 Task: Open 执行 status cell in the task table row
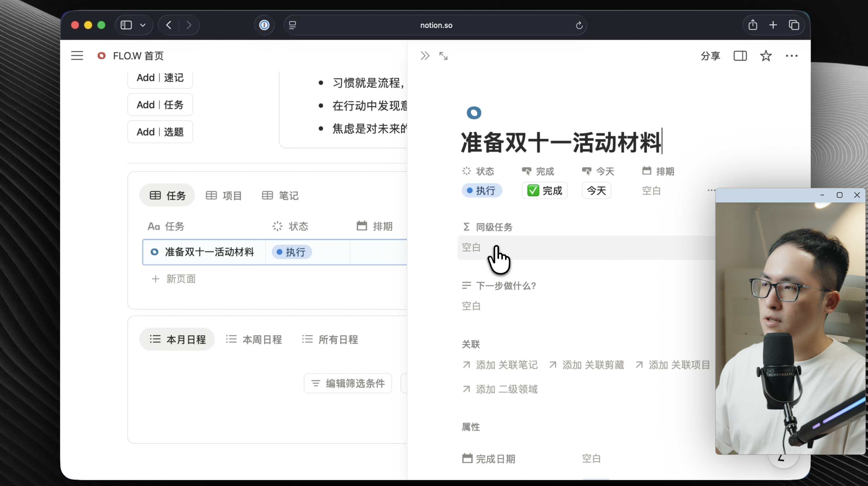[292, 252]
